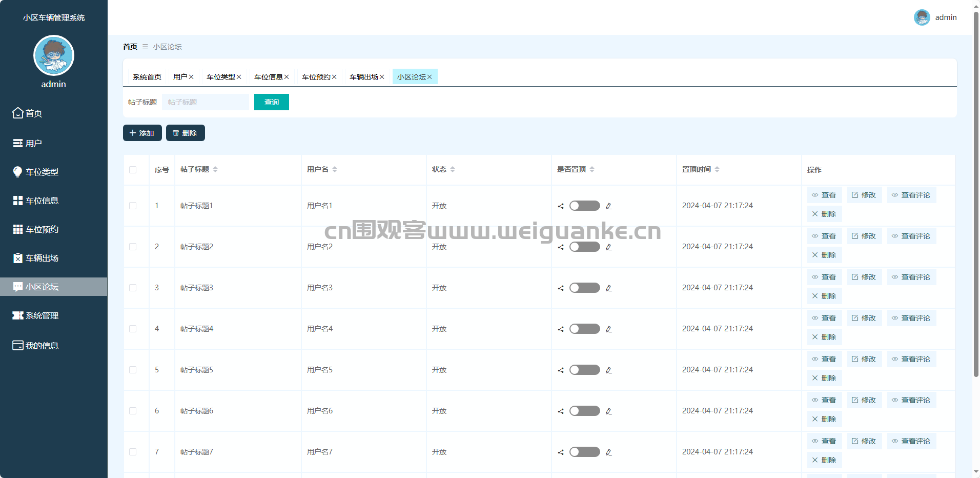The image size is (980, 478).
Task: Click the 系统管理 ticket sidebar icon
Action: [x=18, y=315]
